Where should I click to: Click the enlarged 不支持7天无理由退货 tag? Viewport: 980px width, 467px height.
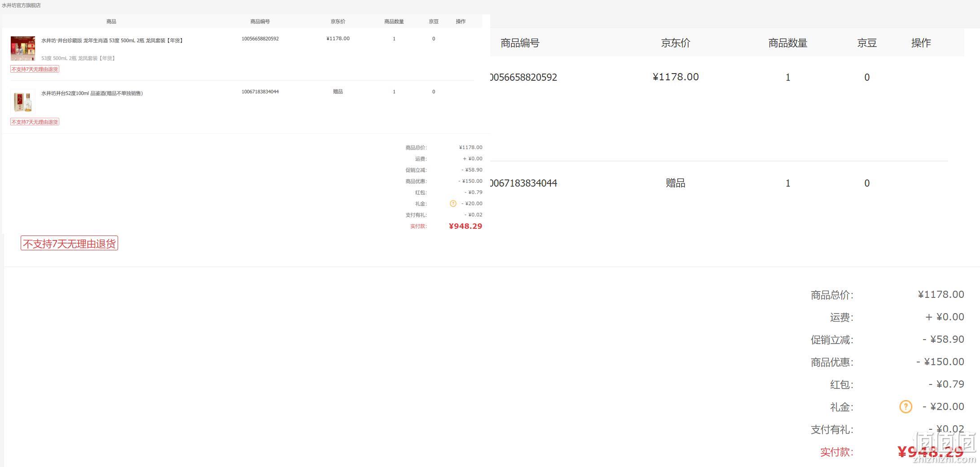[69, 244]
